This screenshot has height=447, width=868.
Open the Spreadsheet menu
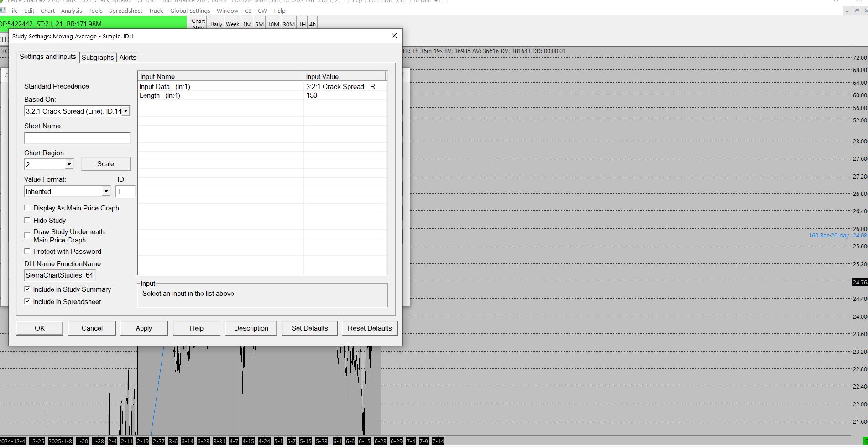tap(125, 11)
